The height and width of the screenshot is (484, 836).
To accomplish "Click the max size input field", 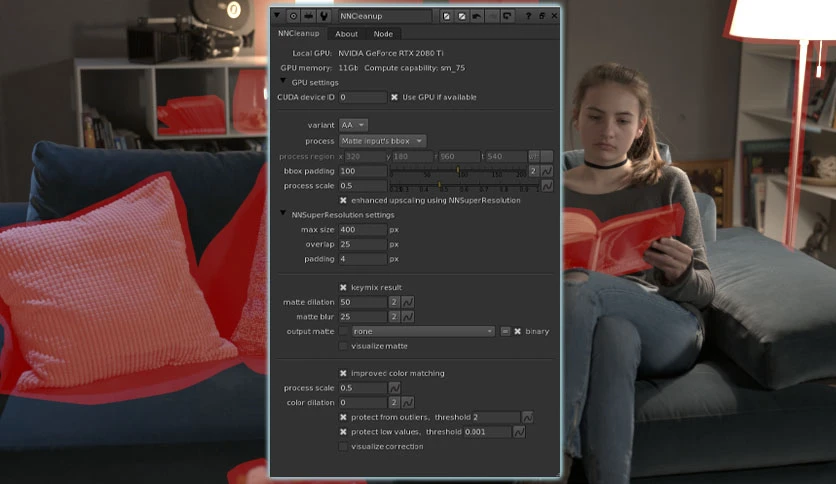I will tap(363, 230).
